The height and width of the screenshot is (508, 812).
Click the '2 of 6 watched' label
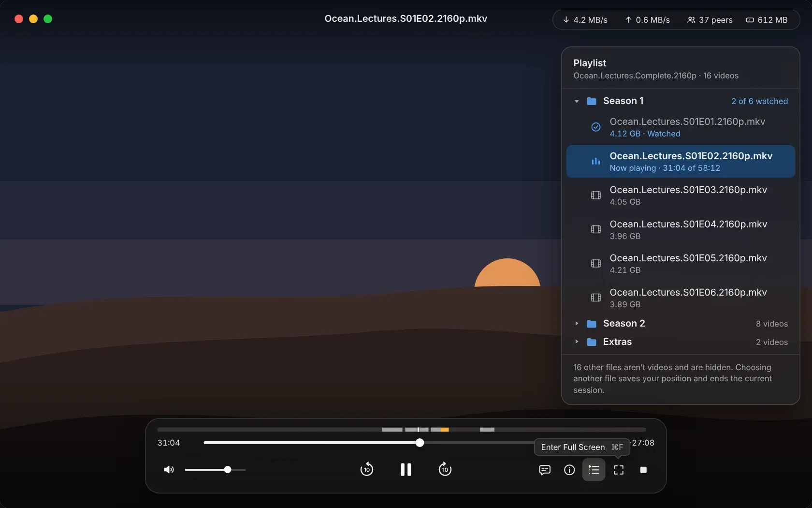pyautogui.click(x=759, y=101)
